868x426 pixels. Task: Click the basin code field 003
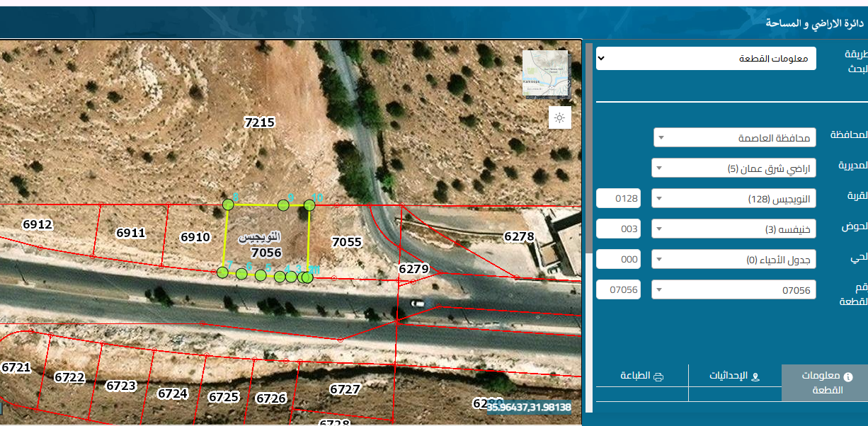pyautogui.click(x=618, y=229)
